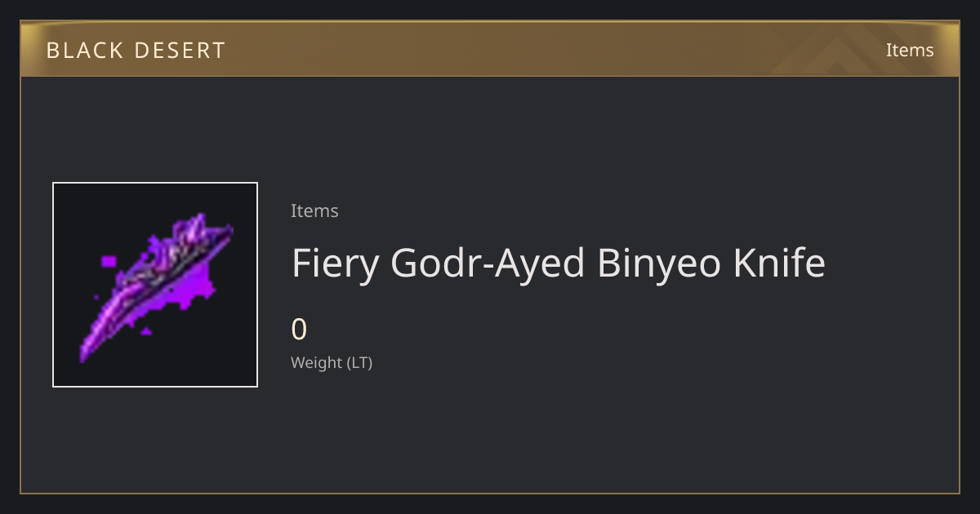Click the weight value 0
The image size is (980, 514).
tap(299, 330)
